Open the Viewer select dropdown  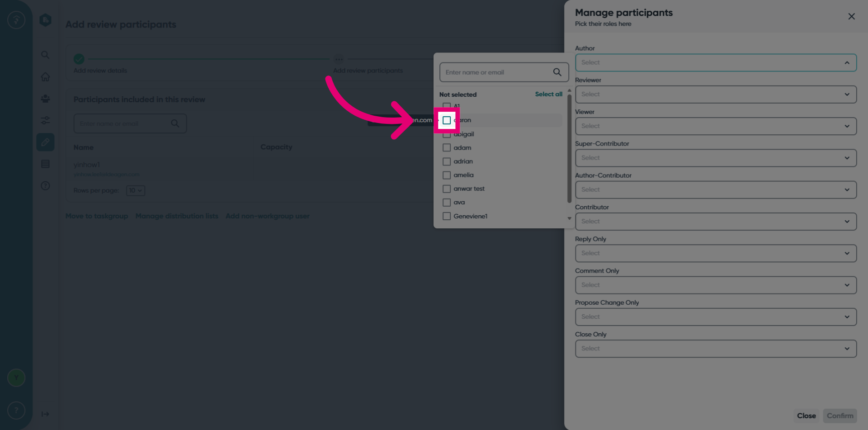(716, 126)
